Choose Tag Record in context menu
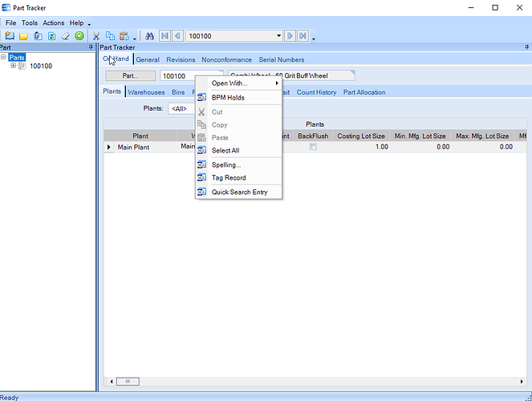The height and width of the screenshot is (401, 532). (x=238, y=177)
